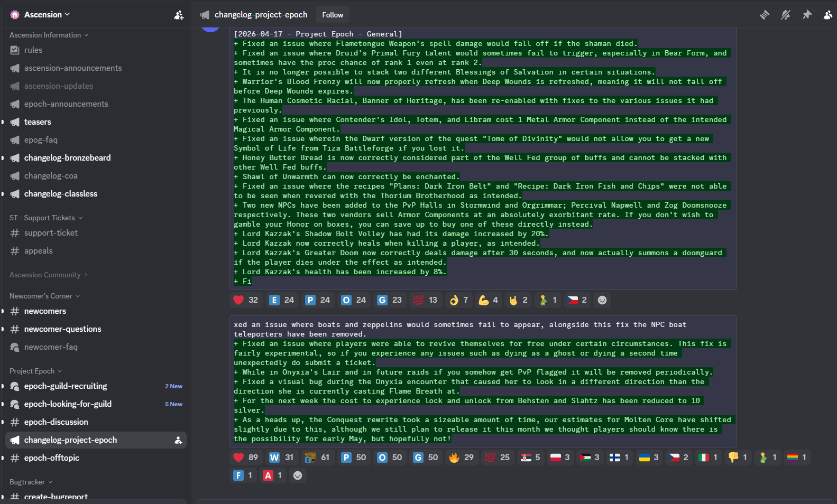Toggle the E reaction with 24 votes

click(x=282, y=300)
